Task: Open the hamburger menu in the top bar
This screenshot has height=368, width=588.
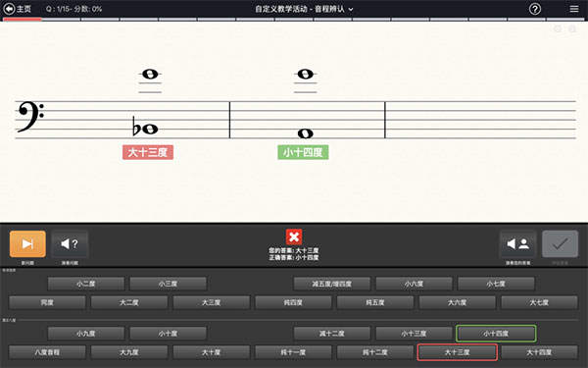Action: [x=573, y=9]
